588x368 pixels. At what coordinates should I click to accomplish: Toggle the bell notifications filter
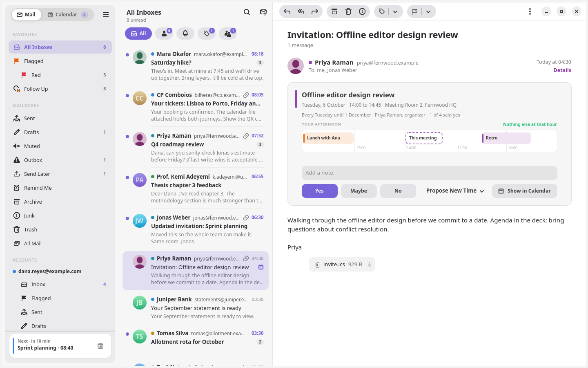(185, 34)
